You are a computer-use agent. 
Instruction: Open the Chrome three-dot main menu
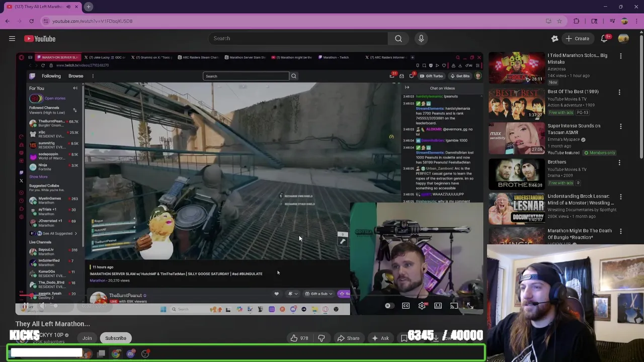pyautogui.click(x=636, y=21)
